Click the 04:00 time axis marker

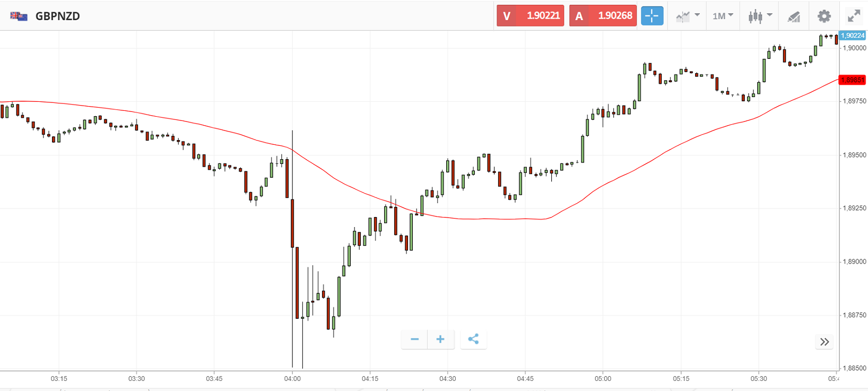292,379
